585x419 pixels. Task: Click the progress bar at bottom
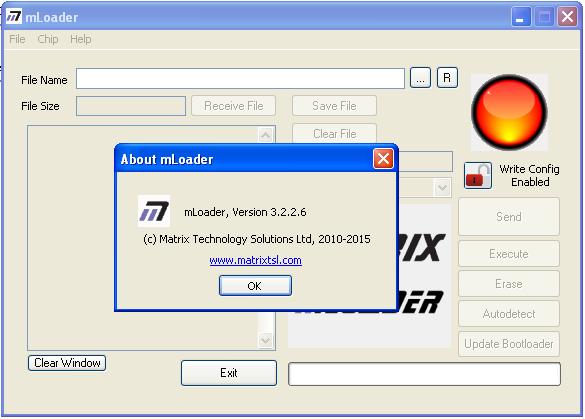[425, 374]
